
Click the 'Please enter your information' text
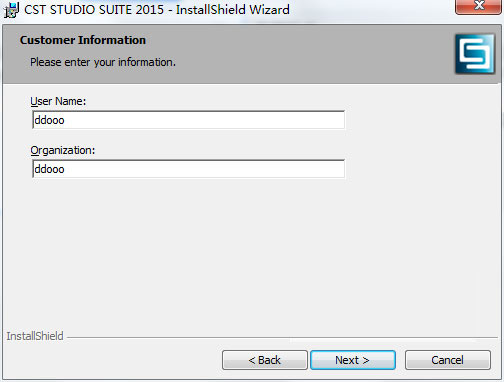tap(103, 62)
